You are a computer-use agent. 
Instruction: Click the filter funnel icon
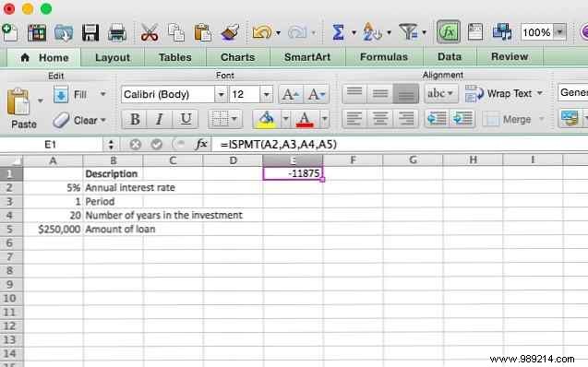point(409,32)
